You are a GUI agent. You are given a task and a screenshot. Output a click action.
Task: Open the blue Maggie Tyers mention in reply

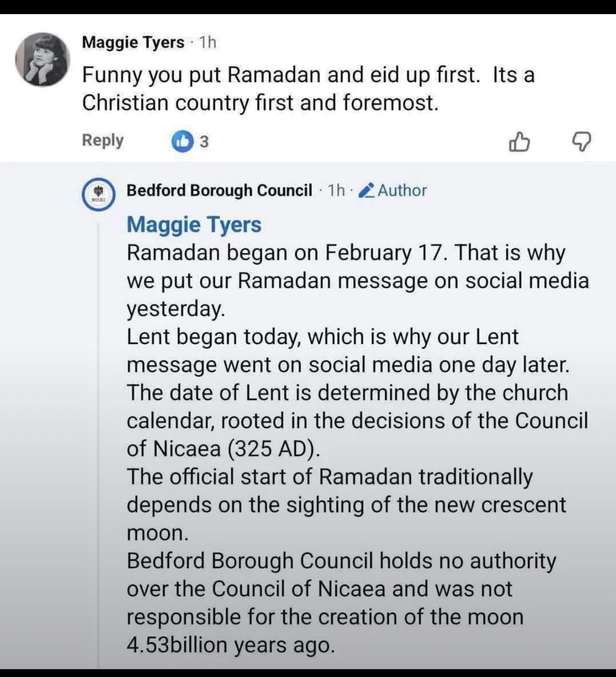click(x=194, y=224)
